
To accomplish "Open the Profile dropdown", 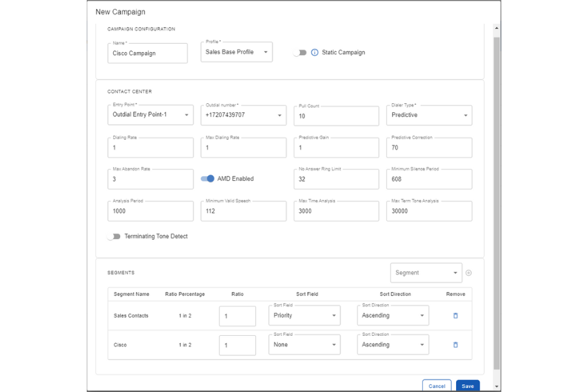I will (x=237, y=52).
